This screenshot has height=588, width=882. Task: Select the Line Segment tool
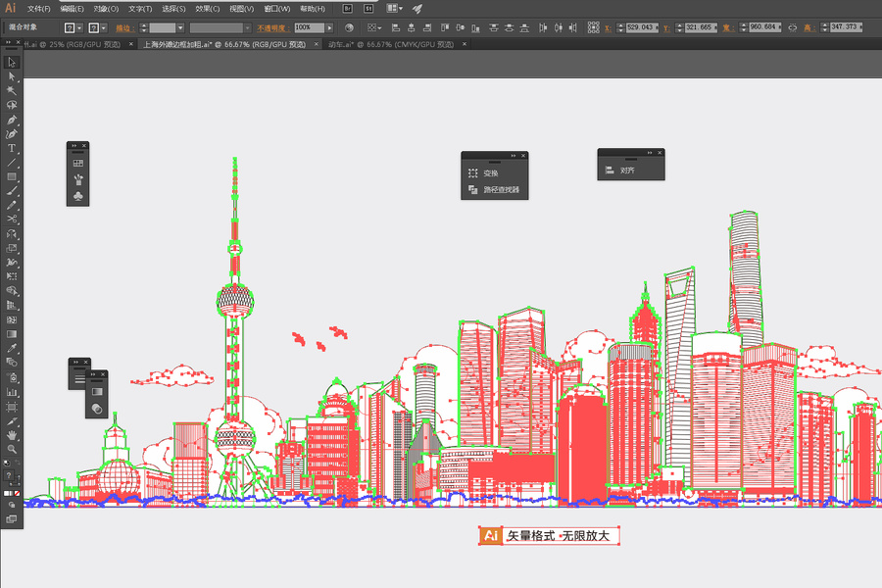pos(11,163)
